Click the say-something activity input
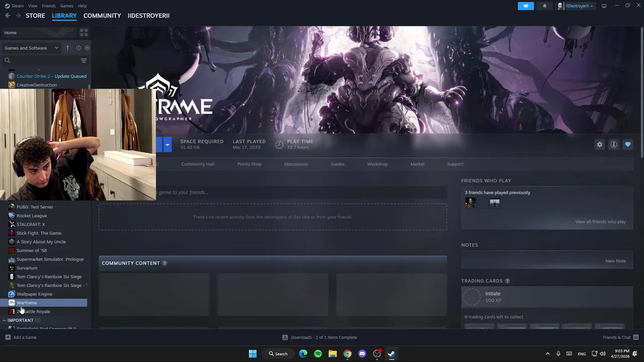Screen dimensions: 644x362 301,192
